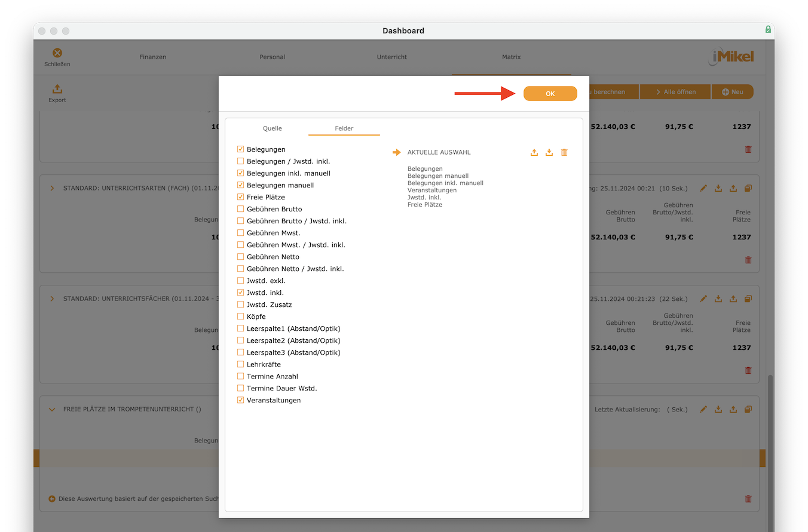808x532 pixels.
Task: Expand the Standard: Unterrichtsarten (Fach) section
Action: [x=52, y=188]
